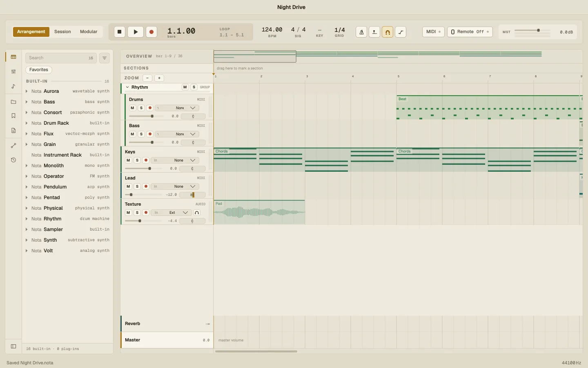
Task: Select the Pad audio clip on Texture
Action: (x=259, y=212)
